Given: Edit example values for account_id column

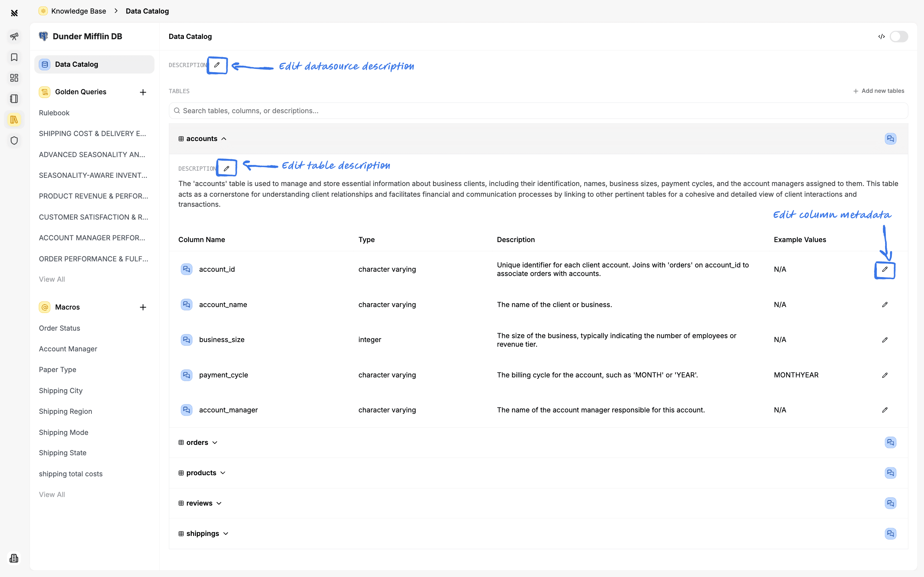Looking at the screenshot, I should (885, 270).
